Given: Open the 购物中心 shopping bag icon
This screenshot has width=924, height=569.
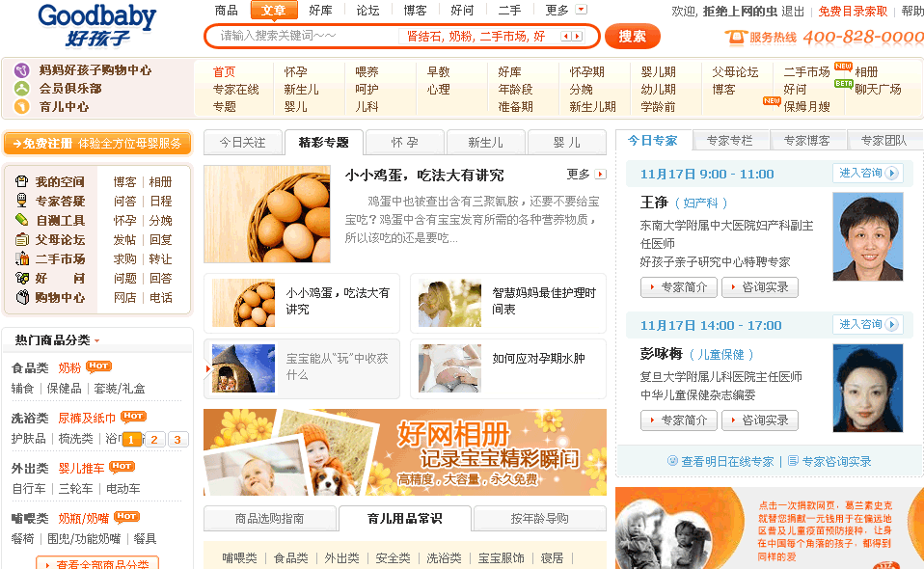Looking at the screenshot, I should click(x=22, y=297).
